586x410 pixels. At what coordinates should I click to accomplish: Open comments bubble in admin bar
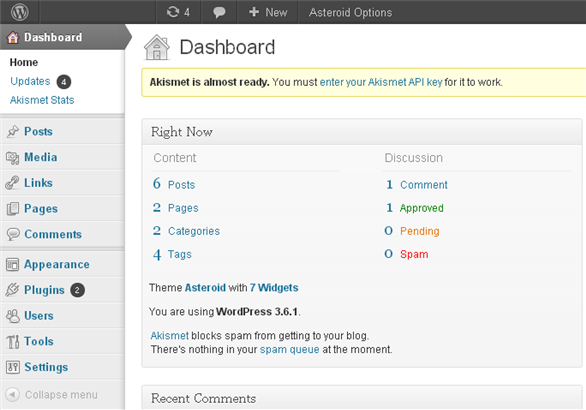(219, 12)
